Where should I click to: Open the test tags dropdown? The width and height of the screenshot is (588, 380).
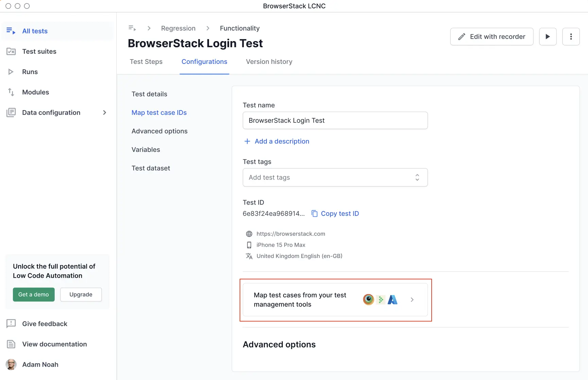click(x=417, y=177)
